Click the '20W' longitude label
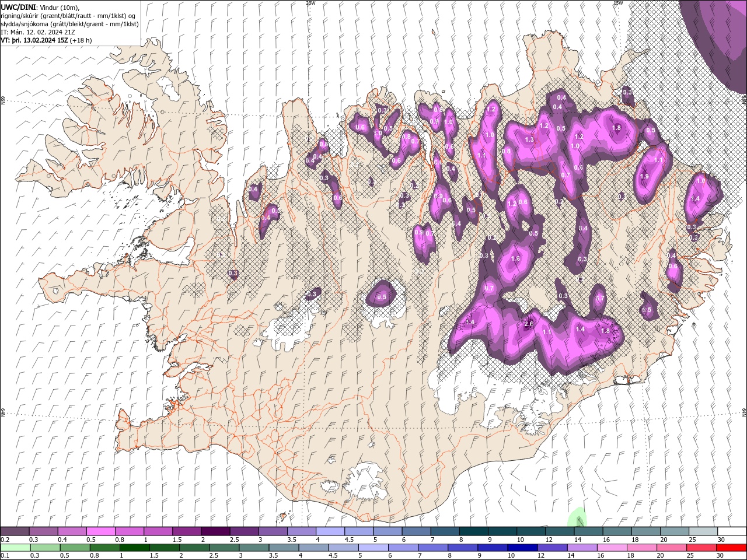Screen dimensions: 747x560 (310, 3)
